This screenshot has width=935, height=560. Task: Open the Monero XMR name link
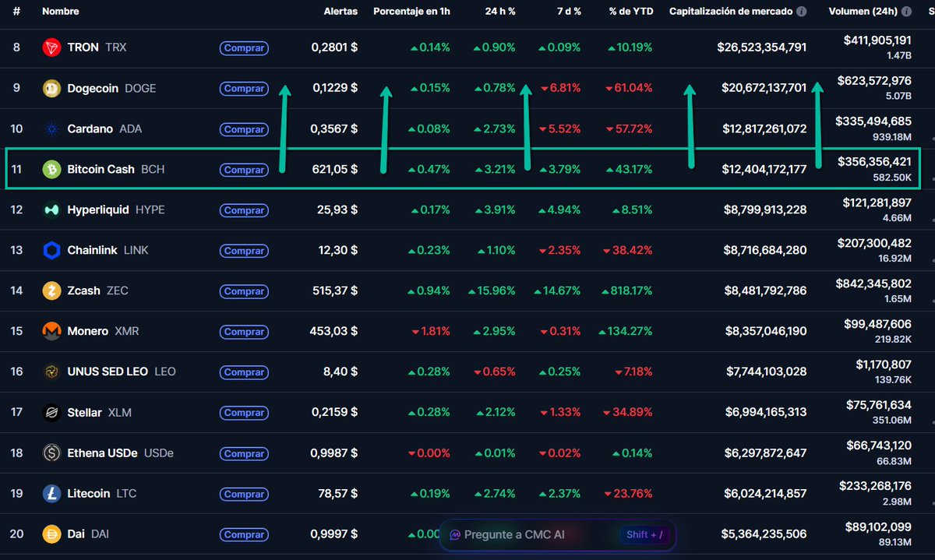pos(103,331)
